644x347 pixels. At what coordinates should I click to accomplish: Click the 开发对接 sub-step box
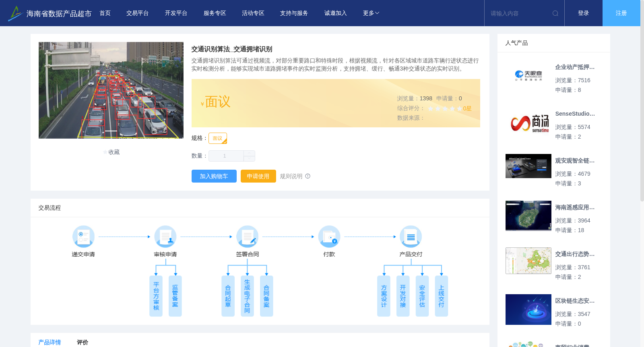tap(403, 296)
